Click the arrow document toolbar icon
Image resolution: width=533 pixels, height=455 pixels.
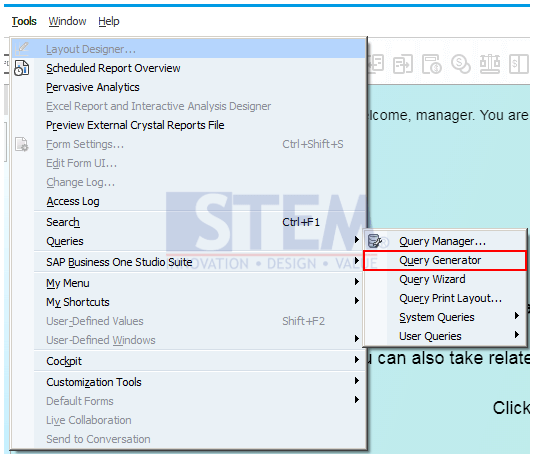[x=402, y=64]
